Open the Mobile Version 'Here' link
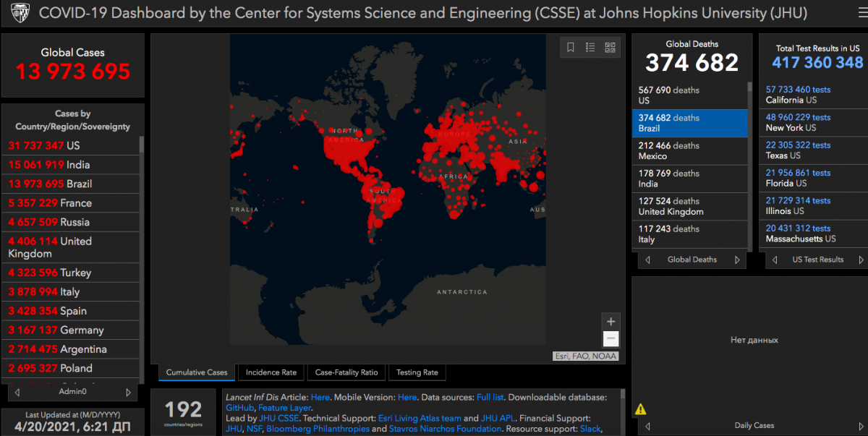868x436 pixels. pos(407,397)
